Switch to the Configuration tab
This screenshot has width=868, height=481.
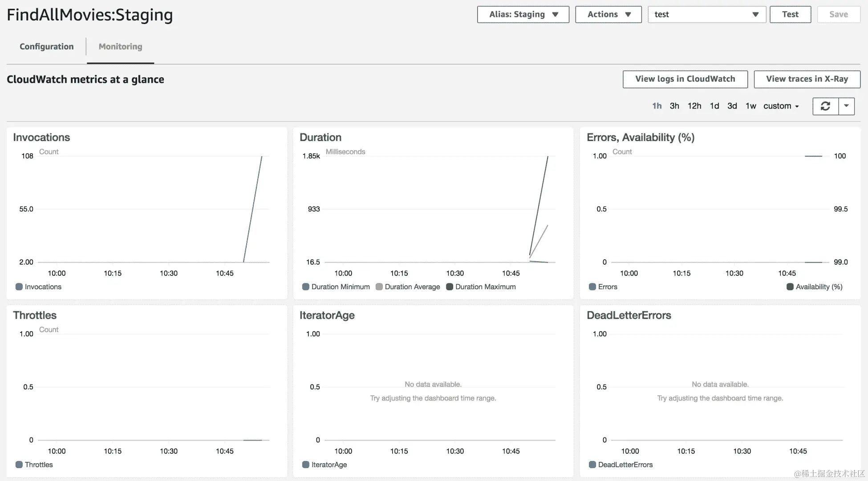pyautogui.click(x=47, y=47)
